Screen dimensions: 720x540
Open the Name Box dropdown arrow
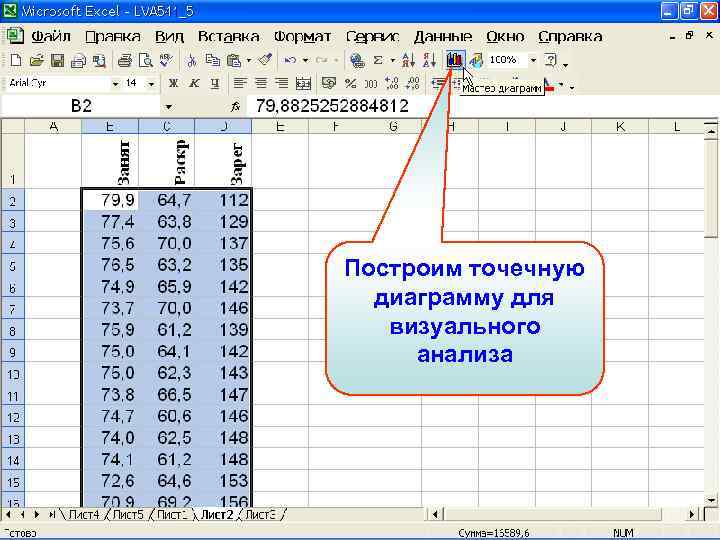169,107
